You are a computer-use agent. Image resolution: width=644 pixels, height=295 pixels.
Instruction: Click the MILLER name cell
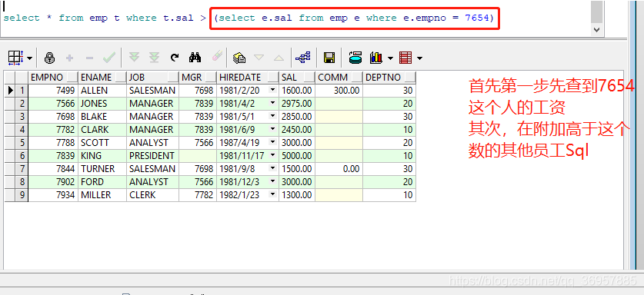tap(102, 195)
